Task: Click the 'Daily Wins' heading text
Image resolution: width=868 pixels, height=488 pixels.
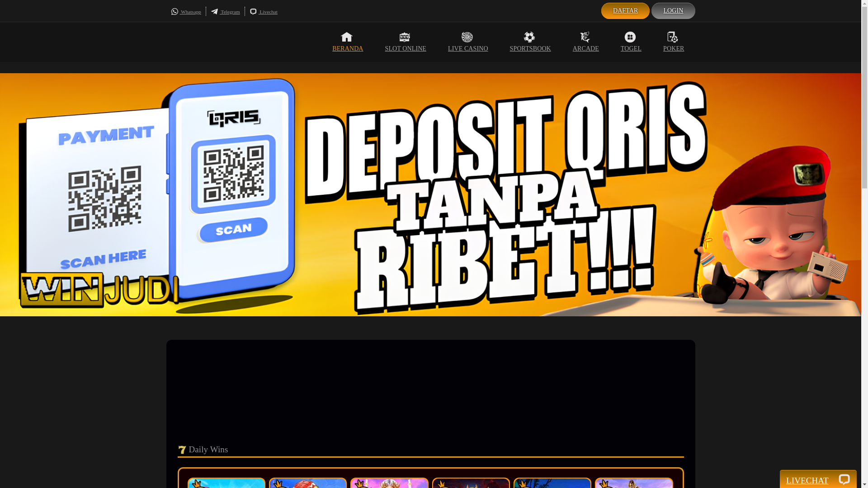Action: tap(208, 450)
